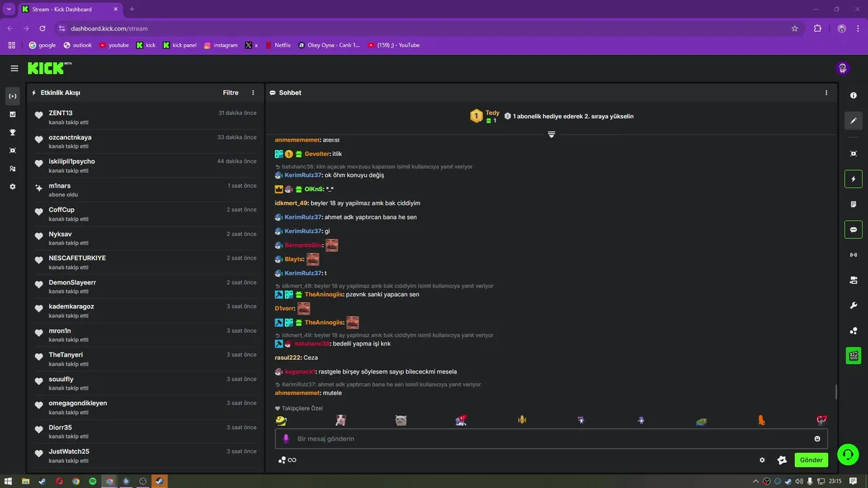Open the instagram bookmark
Screen dimensions: 868x488
221,45
